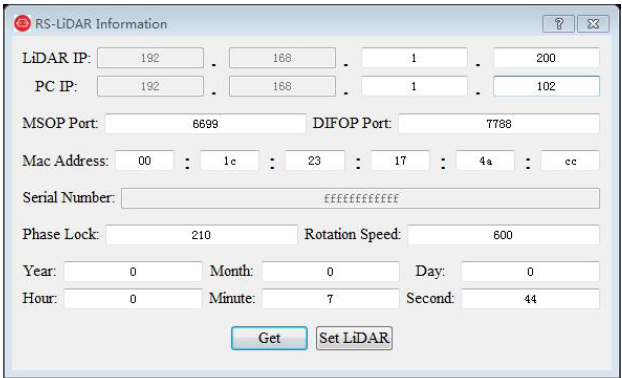Click the Month label
The height and width of the screenshot is (378, 622).
coord(232,271)
